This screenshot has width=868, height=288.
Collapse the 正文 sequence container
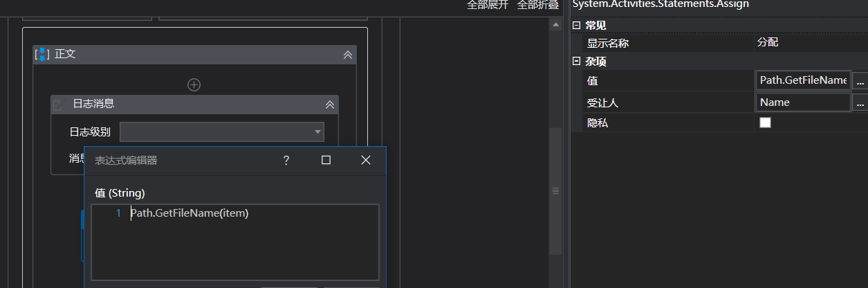(348, 55)
